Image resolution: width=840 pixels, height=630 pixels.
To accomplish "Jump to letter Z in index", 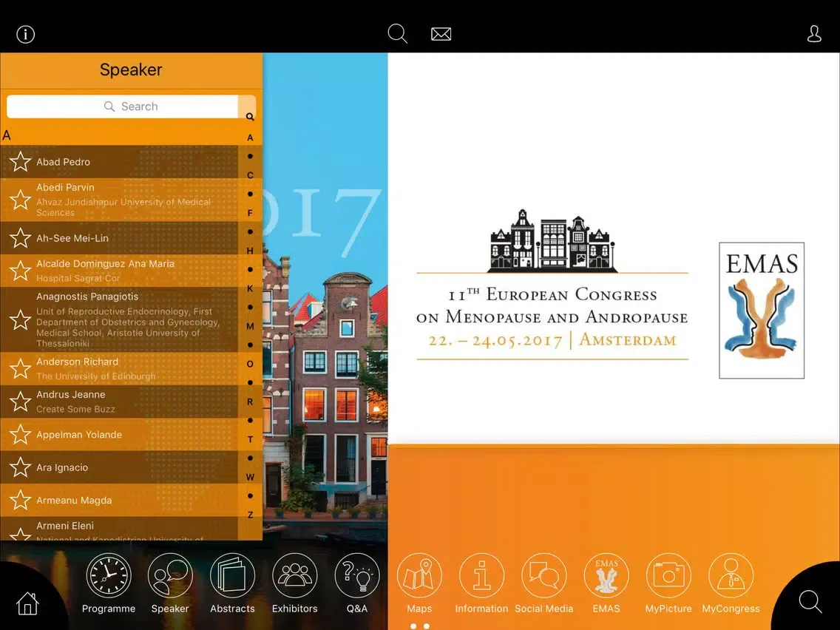I will (x=250, y=515).
